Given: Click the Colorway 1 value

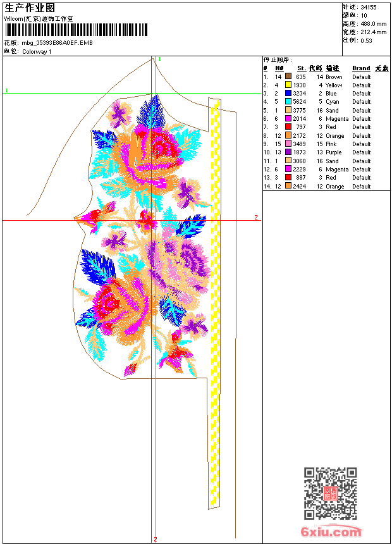Looking at the screenshot, I should [x=37, y=52].
